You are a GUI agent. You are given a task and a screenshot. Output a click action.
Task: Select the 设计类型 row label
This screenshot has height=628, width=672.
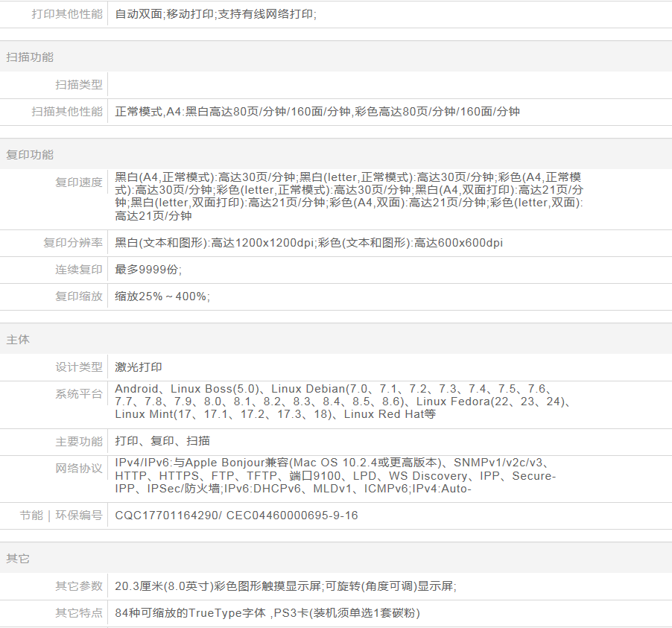point(79,367)
